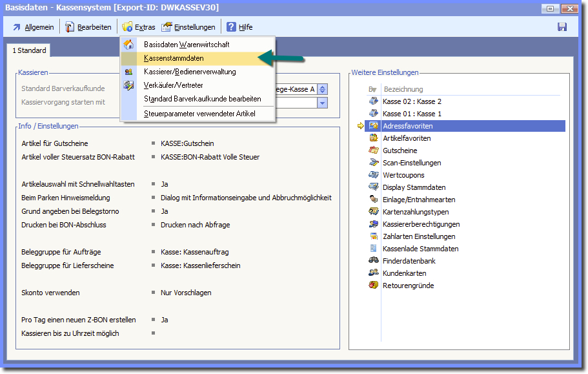Click the Kassenlade Stammdaten icon
588x374 pixels.
[x=374, y=249]
